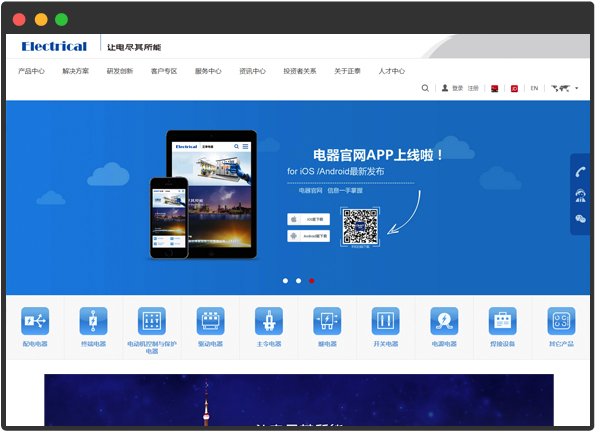Open the 其它产品 category icon
Viewport: 596px width, 433px height.
pos(561,321)
